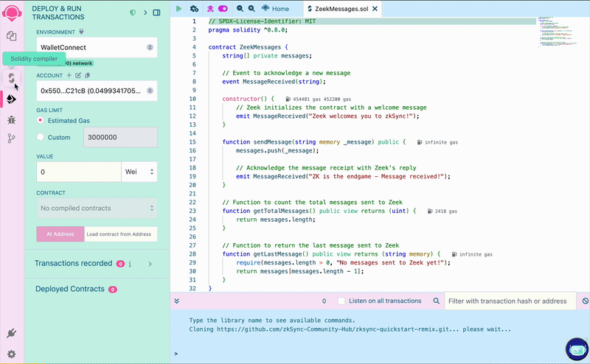Click the custom gas limit 3000000 field
This screenshot has width=590, height=364.
tap(120, 137)
